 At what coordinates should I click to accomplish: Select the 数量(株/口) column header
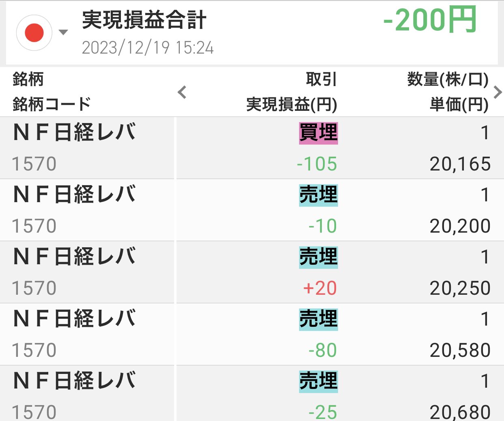click(448, 80)
